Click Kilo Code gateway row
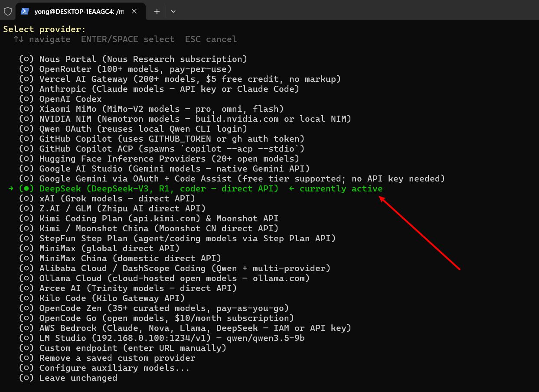The image size is (539, 392). point(102,298)
